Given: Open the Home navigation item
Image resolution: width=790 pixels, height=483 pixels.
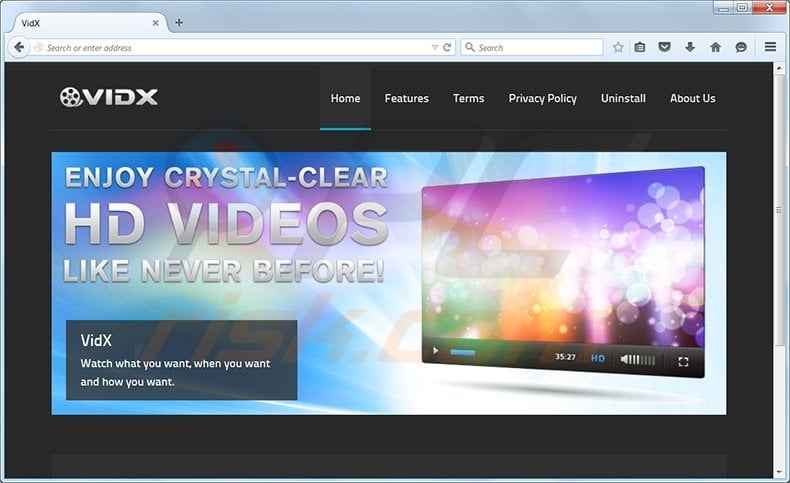Looking at the screenshot, I should pyautogui.click(x=345, y=98).
